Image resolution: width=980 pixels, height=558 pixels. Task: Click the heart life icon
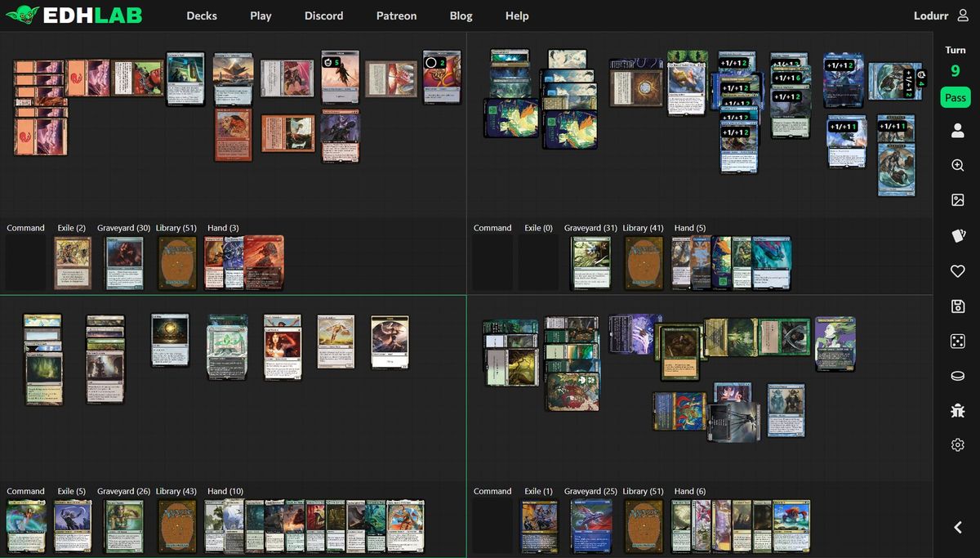point(958,271)
